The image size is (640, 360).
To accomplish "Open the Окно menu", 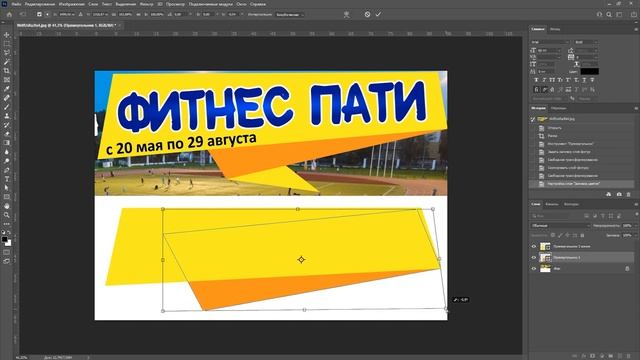I will pyautogui.click(x=241, y=4).
